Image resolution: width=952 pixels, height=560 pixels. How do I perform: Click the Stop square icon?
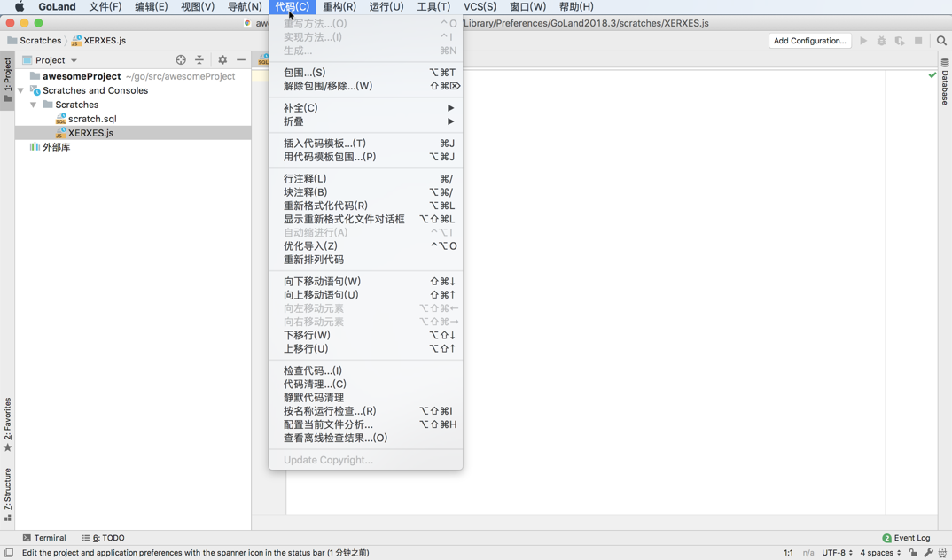click(918, 41)
